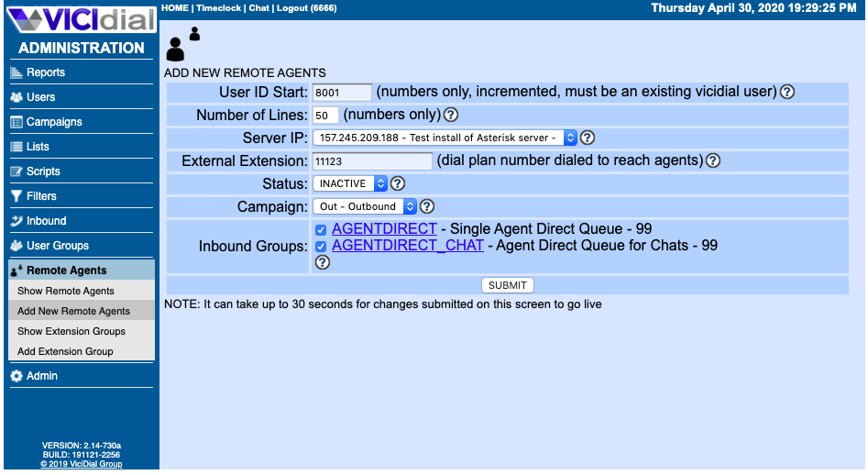
Task: Click the SUBMIT button
Action: click(x=507, y=285)
